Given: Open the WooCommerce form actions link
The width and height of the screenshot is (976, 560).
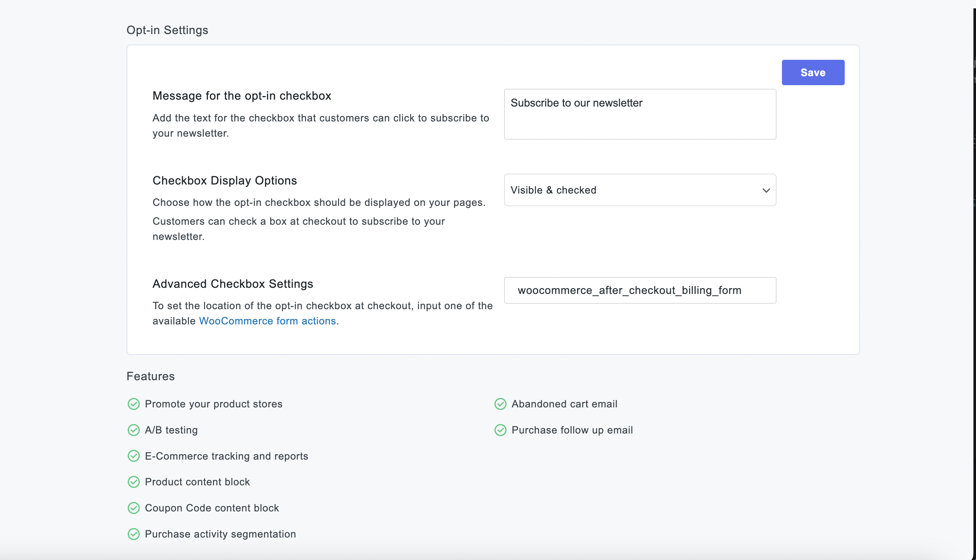Looking at the screenshot, I should (x=267, y=321).
